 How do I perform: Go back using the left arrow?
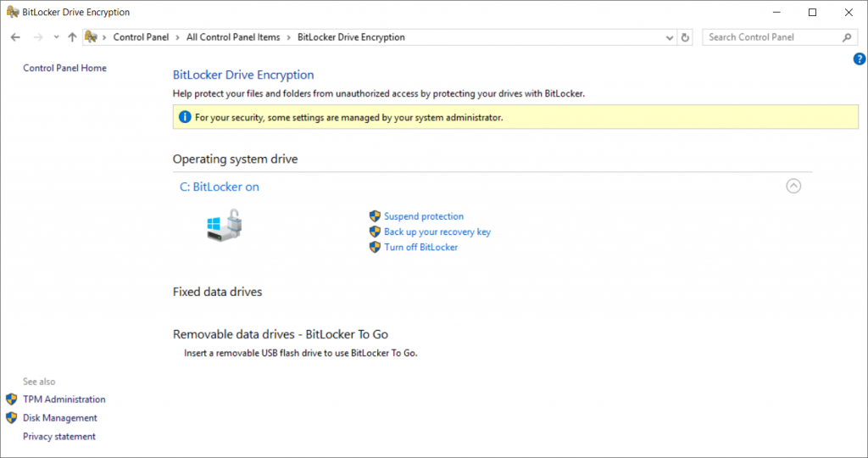(x=15, y=37)
